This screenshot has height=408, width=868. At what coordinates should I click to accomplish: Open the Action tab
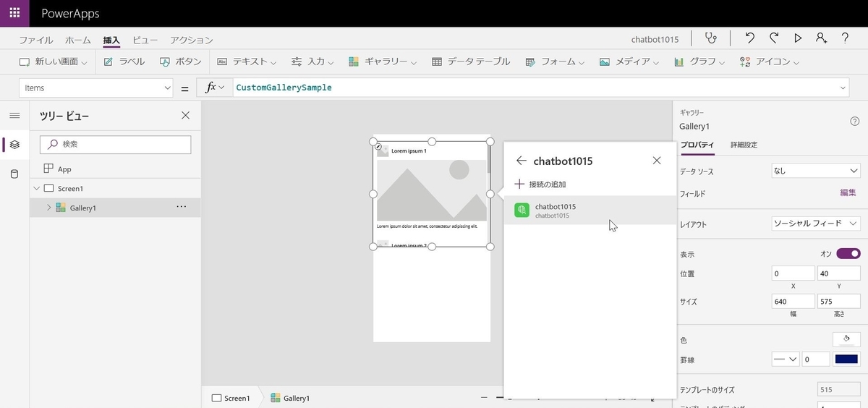pos(191,40)
